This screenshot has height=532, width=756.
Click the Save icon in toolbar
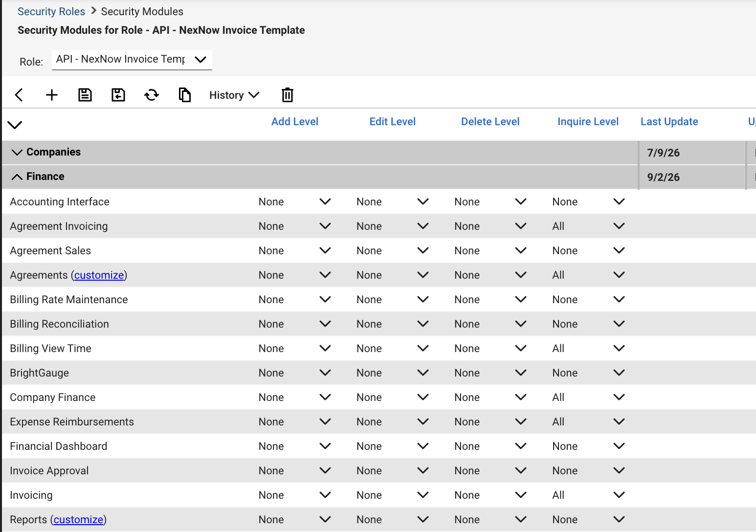tap(85, 95)
